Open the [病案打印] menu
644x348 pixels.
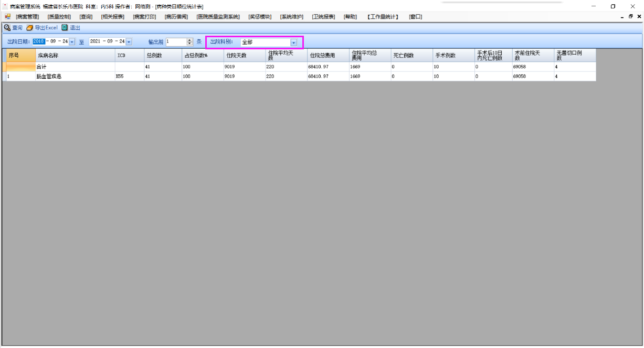(144, 17)
